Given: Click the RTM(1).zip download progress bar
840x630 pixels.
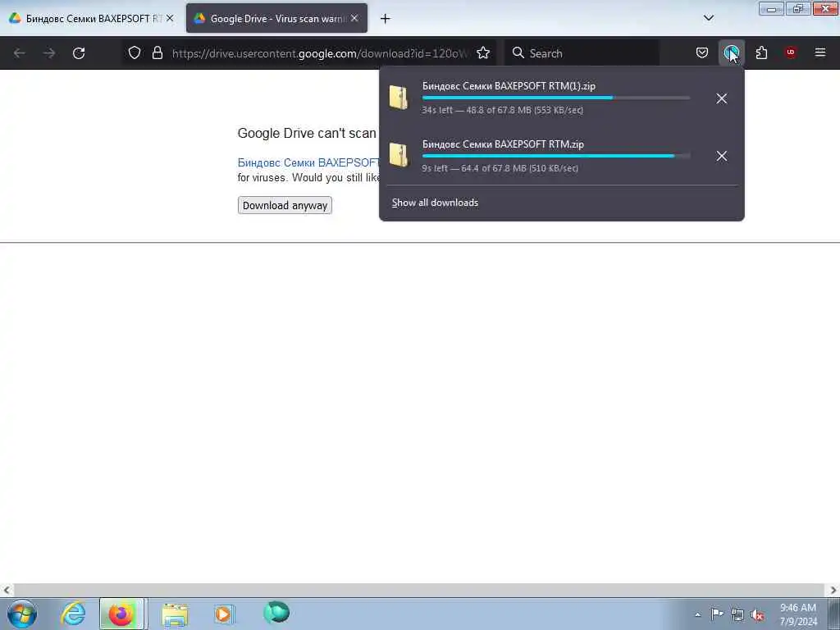Looking at the screenshot, I should pos(556,98).
